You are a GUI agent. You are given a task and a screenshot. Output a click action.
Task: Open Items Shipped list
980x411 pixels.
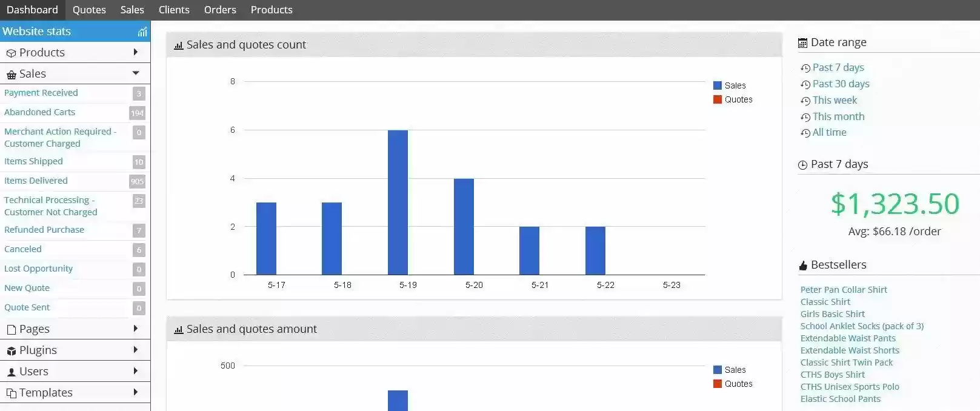tap(33, 161)
